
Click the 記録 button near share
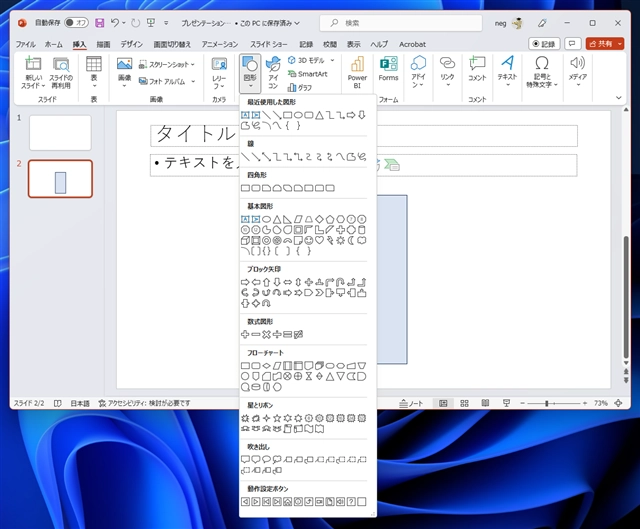click(x=544, y=44)
